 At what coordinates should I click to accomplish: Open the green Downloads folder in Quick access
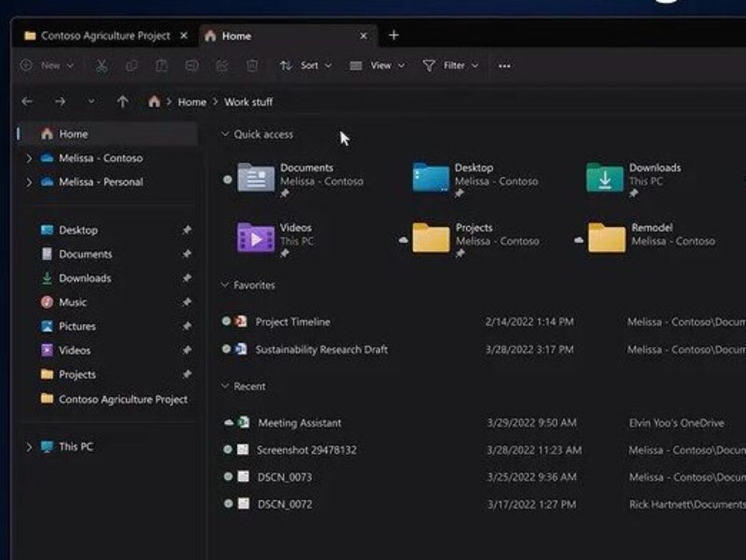point(605,177)
